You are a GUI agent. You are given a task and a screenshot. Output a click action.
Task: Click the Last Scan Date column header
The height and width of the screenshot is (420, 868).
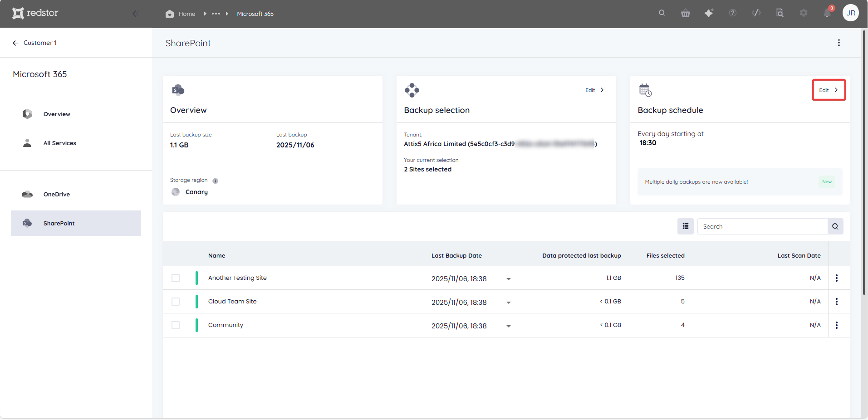tap(799, 255)
